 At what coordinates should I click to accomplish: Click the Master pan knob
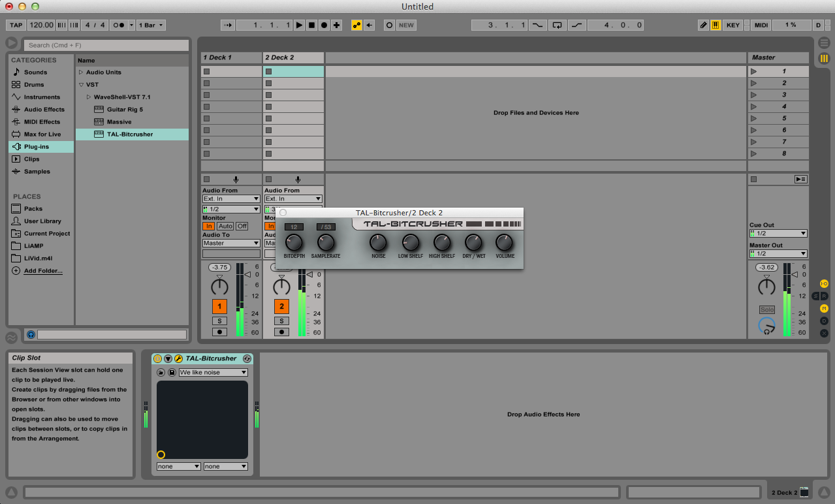[766, 287]
